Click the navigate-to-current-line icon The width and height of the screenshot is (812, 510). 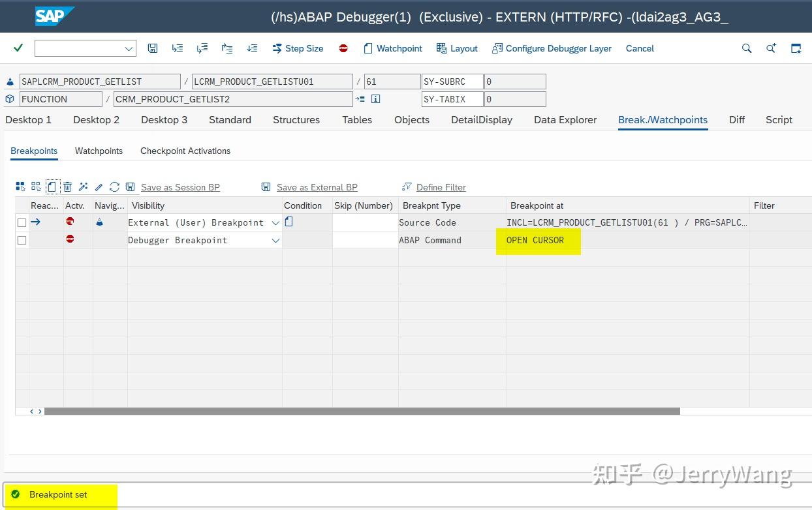[x=360, y=99]
